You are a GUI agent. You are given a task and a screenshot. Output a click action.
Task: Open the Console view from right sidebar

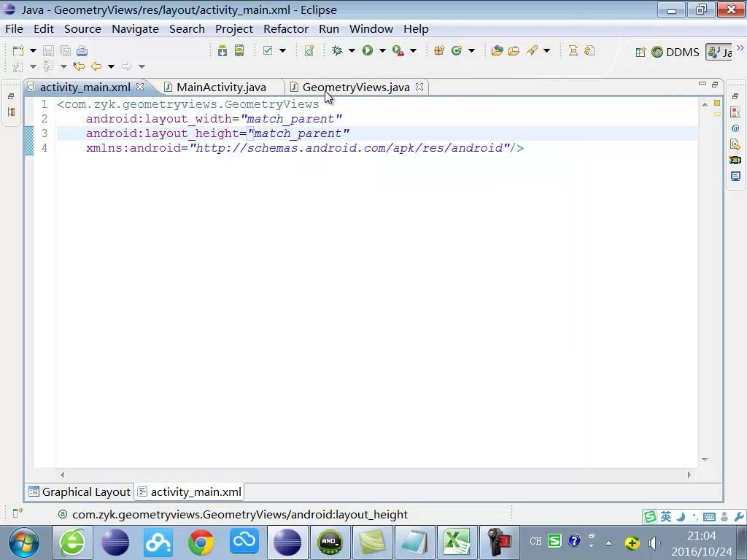pyautogui.click(x=735, y=176)
